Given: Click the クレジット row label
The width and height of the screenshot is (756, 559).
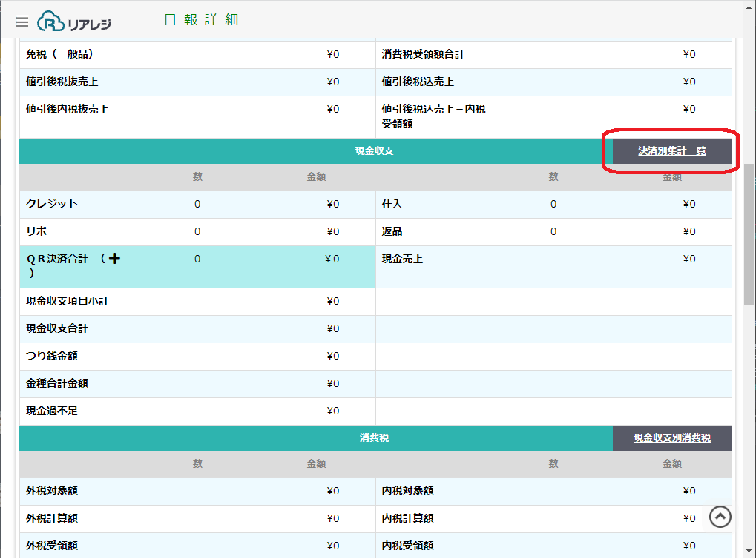Looking at the screenshot, I should pos(52,204).
